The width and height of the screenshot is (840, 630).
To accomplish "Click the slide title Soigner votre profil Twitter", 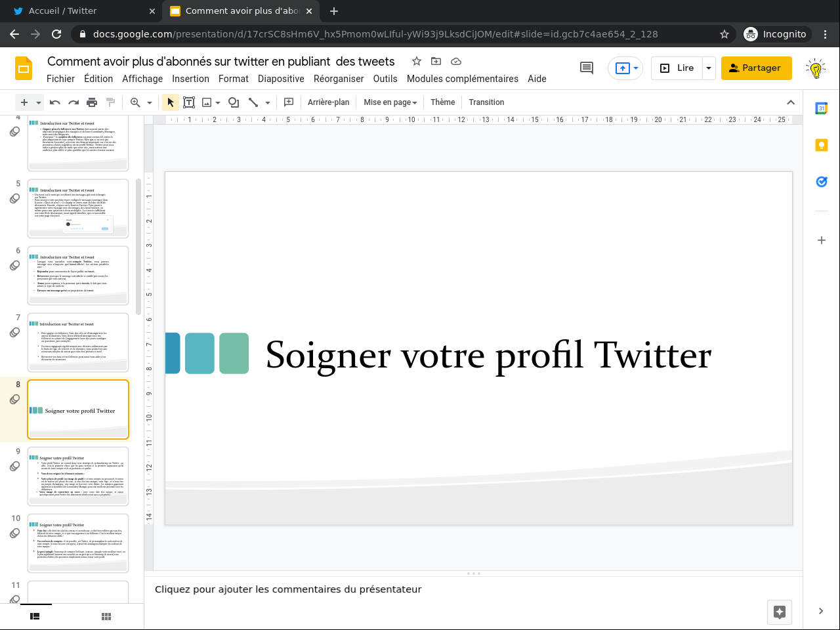I will 488,355.
